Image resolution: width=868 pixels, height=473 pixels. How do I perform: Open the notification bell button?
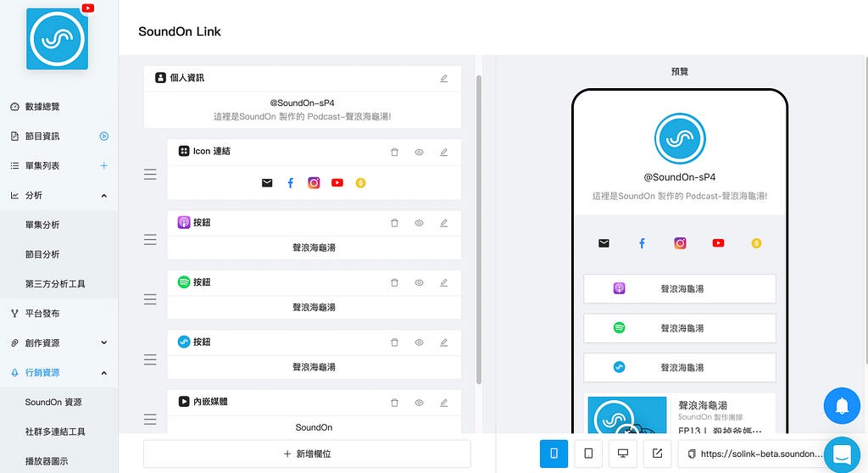tap(842, 405)
